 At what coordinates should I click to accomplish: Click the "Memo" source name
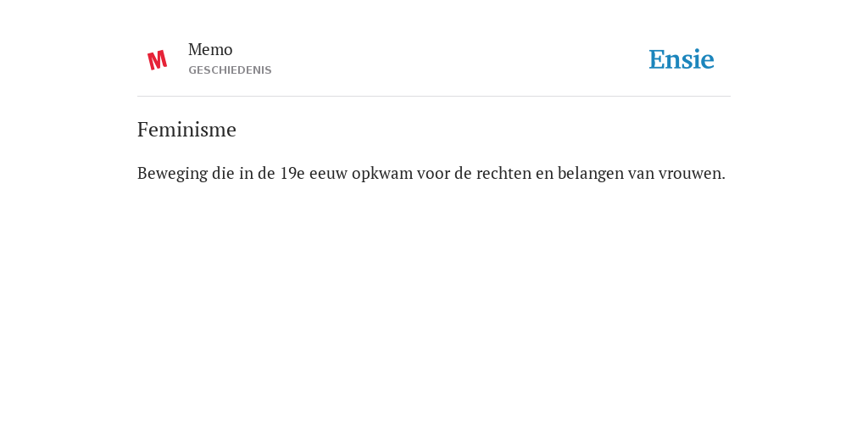pyautogui.click(x=210, y=49)
